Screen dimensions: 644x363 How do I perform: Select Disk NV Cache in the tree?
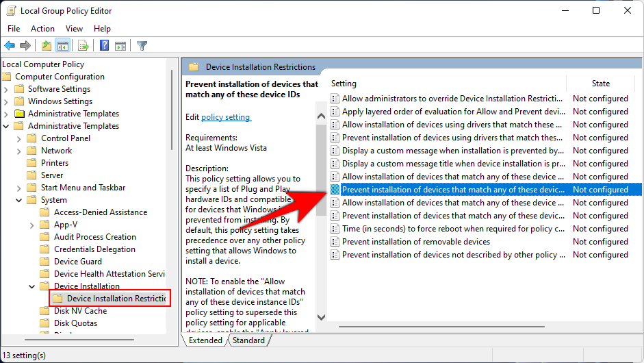point(80,311)
